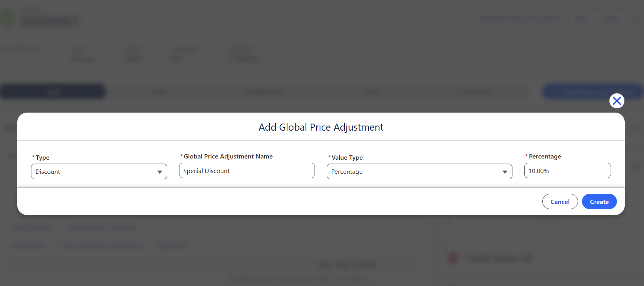Viewport: 644px width, 286px height.
Task: Click the Type field label
Action: 42,157
